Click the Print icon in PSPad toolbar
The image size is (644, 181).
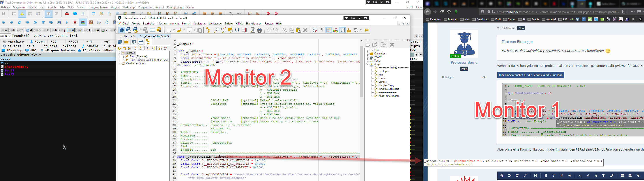(x=259, y=30)
